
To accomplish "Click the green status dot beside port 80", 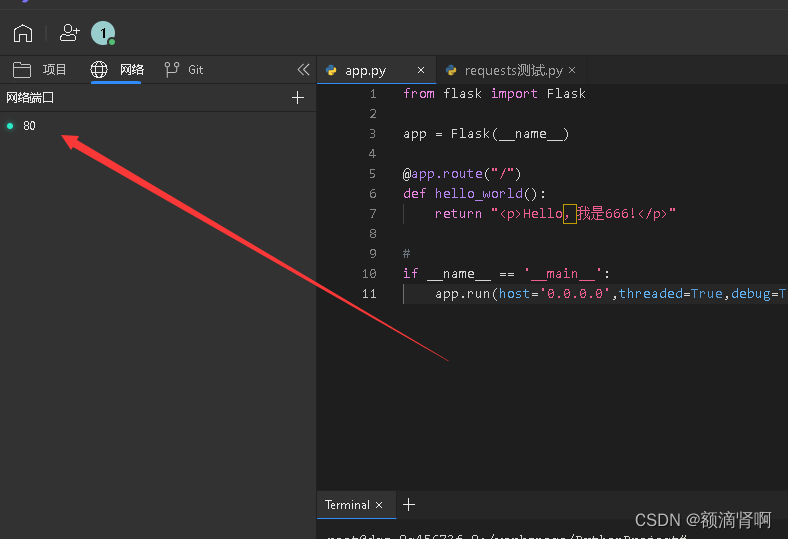I will (10, 126).
